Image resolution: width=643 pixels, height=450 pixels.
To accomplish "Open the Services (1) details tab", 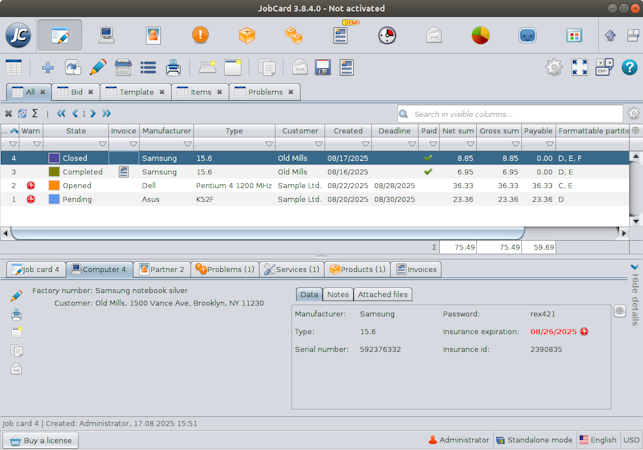I will click(292, 269).
